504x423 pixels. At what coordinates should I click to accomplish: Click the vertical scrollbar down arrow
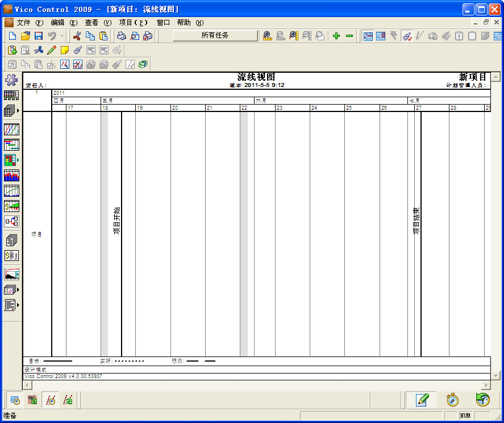(x=495, y=376)
